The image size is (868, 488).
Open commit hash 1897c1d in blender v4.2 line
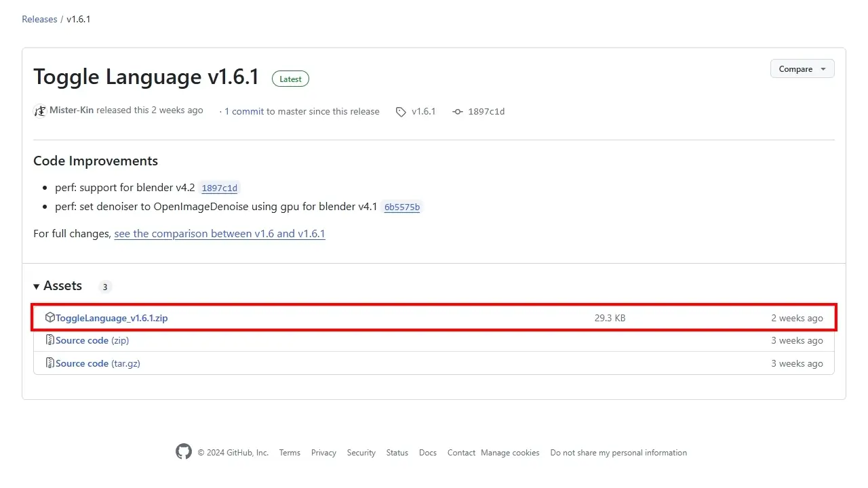click(x=220, y=188)
